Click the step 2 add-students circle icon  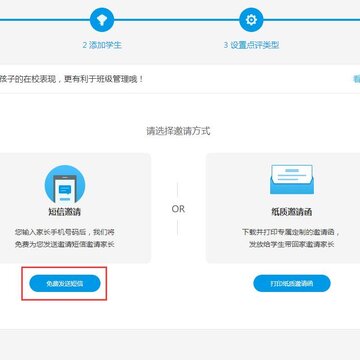click(x=102, y=20)
